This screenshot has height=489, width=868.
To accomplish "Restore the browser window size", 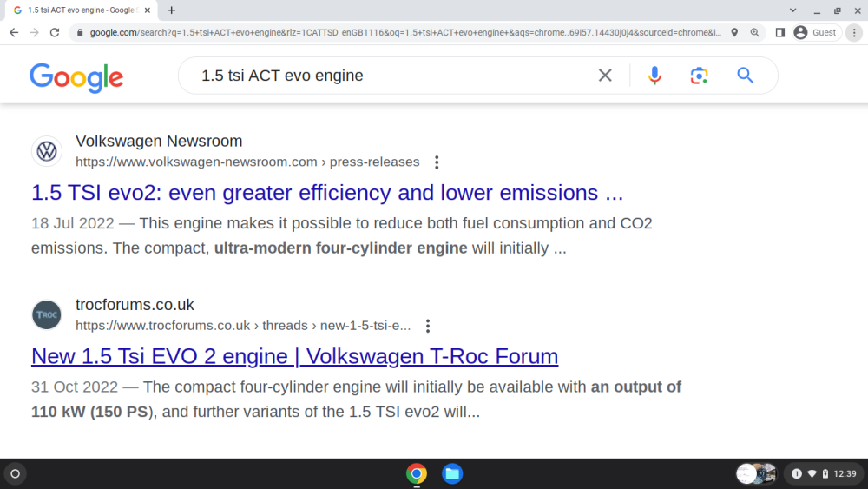I will pyautogui.click(x=838, y=10).
